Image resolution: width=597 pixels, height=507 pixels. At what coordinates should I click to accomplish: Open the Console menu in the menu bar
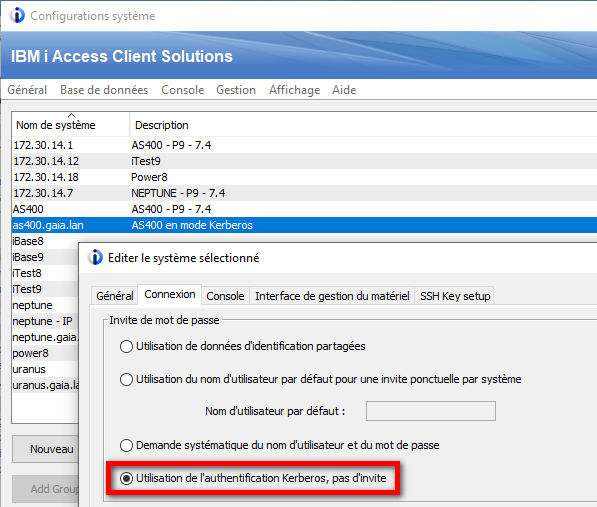pos(182,90)
